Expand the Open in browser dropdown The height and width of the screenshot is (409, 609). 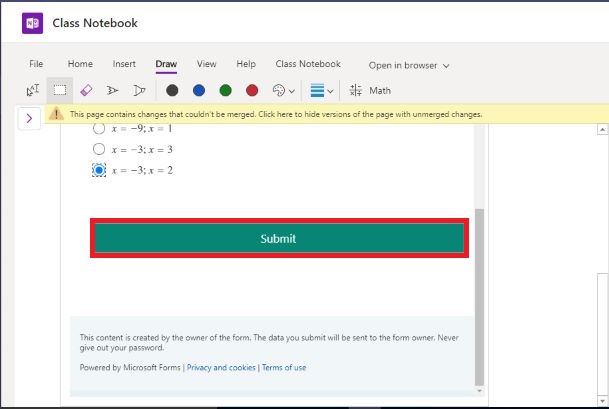tap(409, 66)
